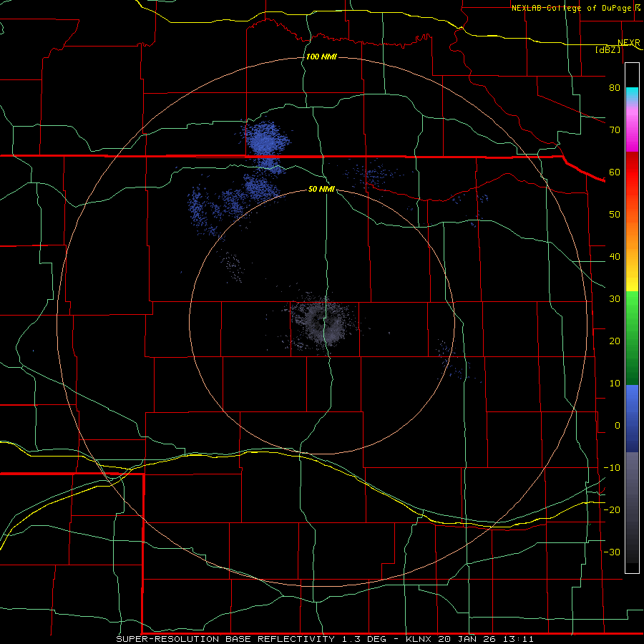The height and width of the screenshot is (644, 644).
Task: Click the 40 value on the dBZ scale
Action: [615, 257]
